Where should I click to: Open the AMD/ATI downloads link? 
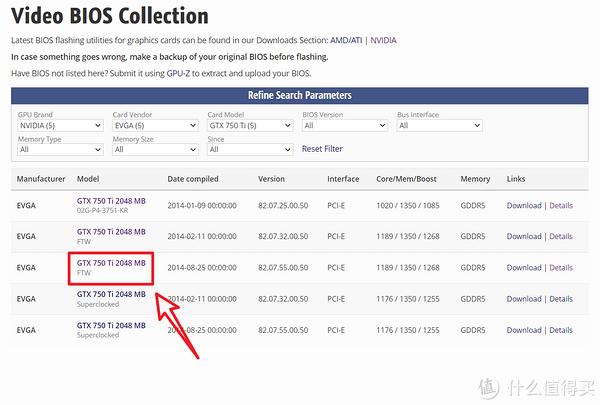[346, 40]
